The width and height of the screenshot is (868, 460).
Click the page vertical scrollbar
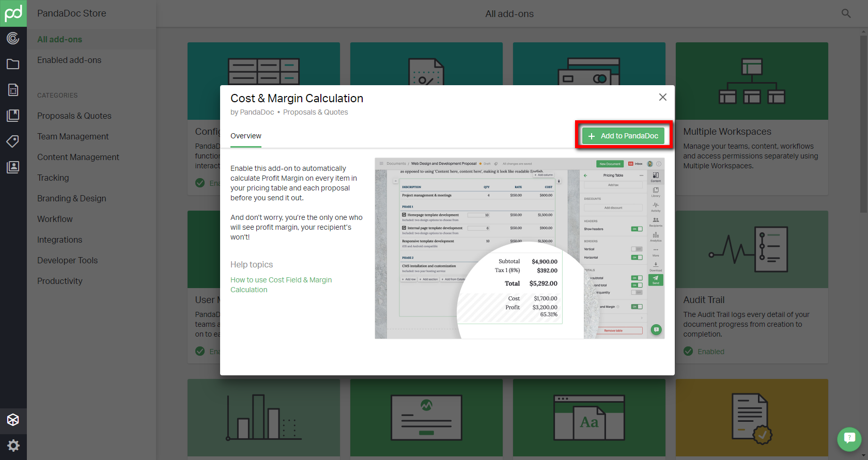[x=864, y=124]
